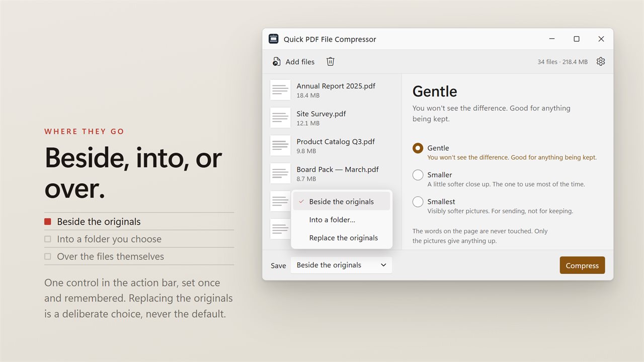This screenshot has height=362, width=644.
Task: Click Product Catalog Q3.pdf document thumbnail
Action: (x=280, y=145)
